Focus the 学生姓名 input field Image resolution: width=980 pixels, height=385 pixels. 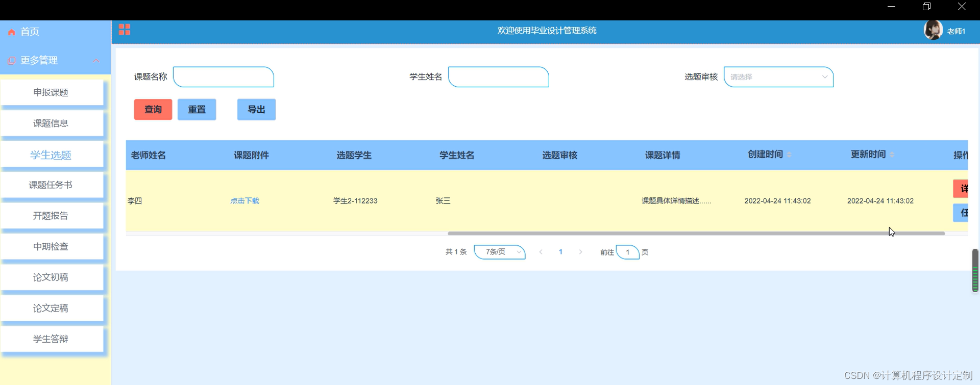click(x=499, y=77)
